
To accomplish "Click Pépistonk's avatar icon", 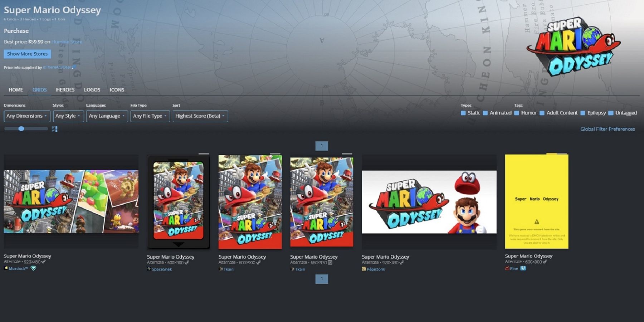I will click(364, 269).
